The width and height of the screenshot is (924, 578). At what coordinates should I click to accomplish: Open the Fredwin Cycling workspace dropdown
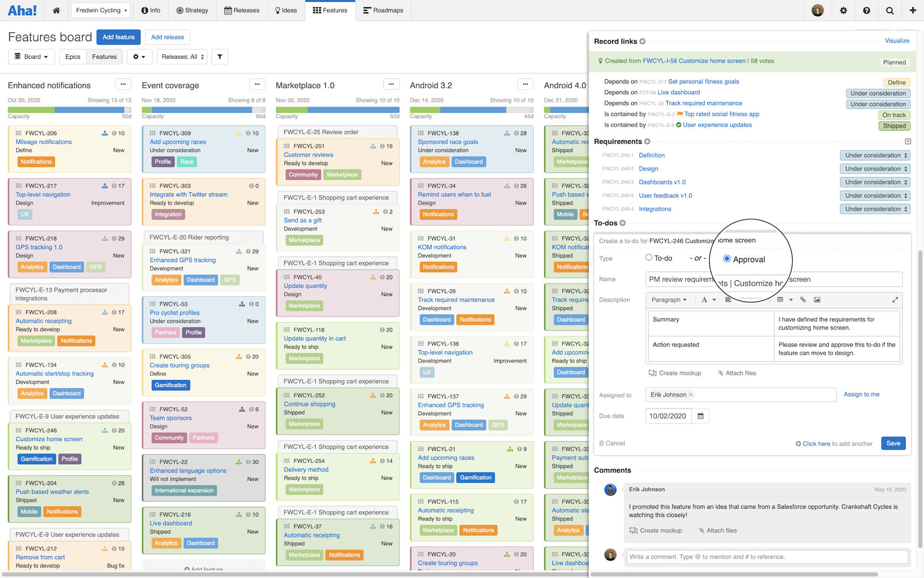click(100, 10)
